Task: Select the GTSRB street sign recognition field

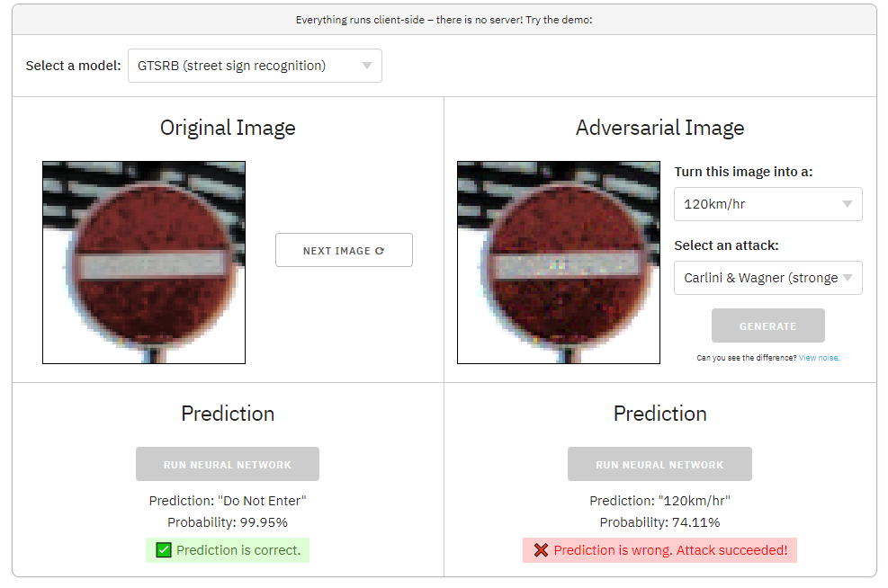Action: [255, 66]
